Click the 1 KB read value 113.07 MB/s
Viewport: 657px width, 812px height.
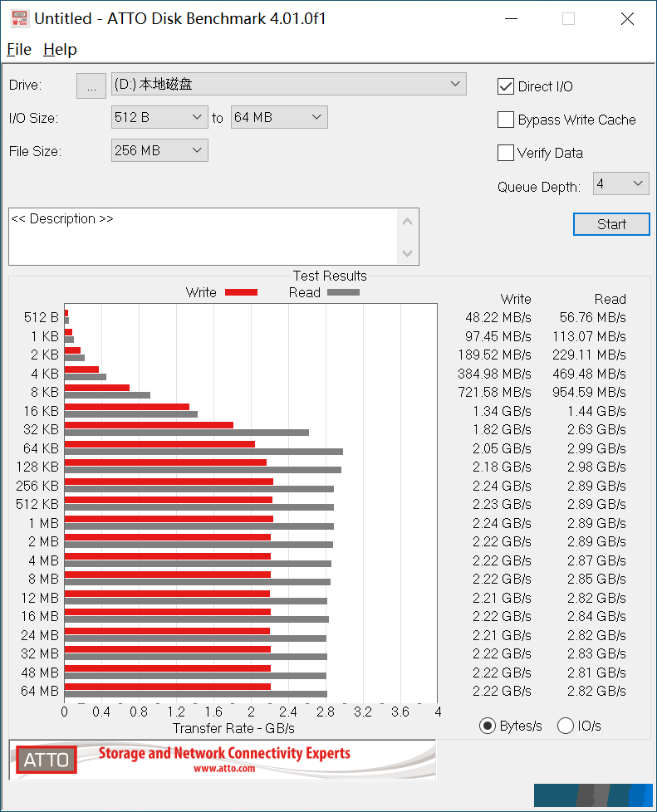[589, 336]
